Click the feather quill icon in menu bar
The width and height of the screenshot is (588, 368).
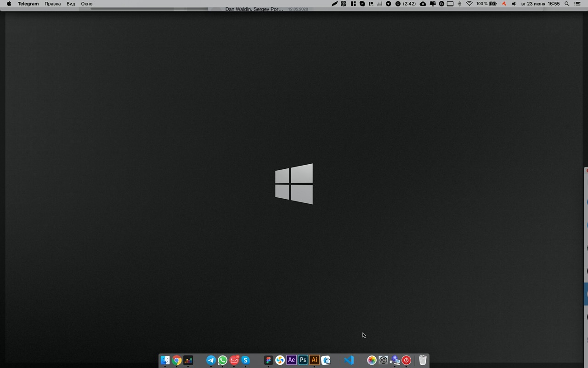click(x=335, y=4)
